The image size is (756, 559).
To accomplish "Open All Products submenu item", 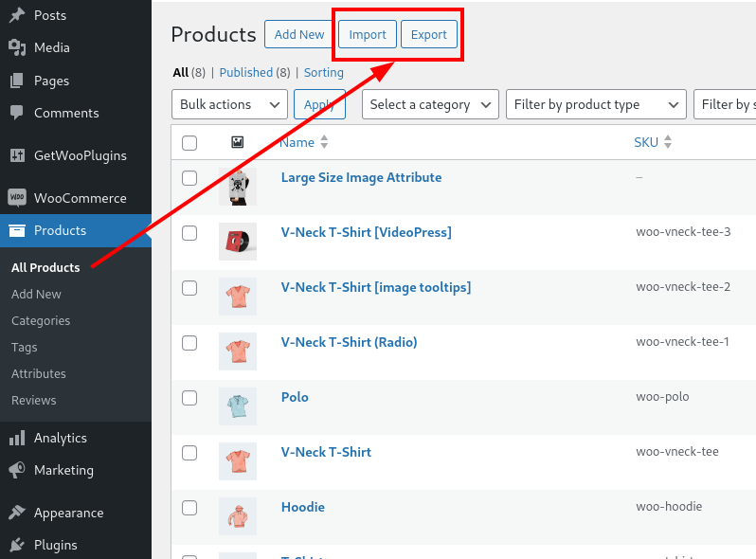I will [x=45, y=268].
